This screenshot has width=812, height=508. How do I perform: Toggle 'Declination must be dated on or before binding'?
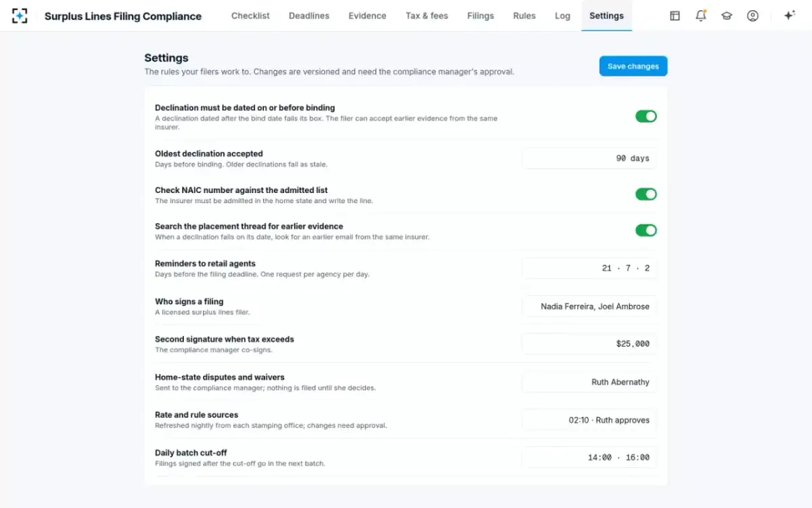tap(646, 117)
